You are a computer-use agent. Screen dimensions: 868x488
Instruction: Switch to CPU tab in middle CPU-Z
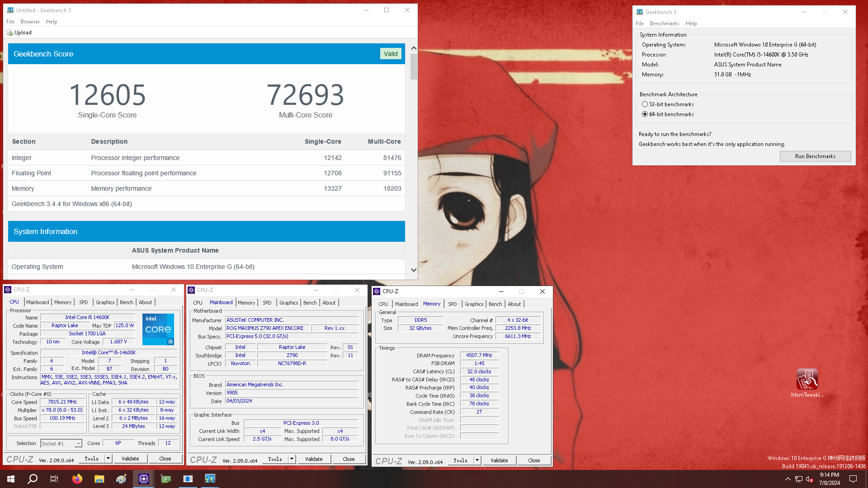198,303
